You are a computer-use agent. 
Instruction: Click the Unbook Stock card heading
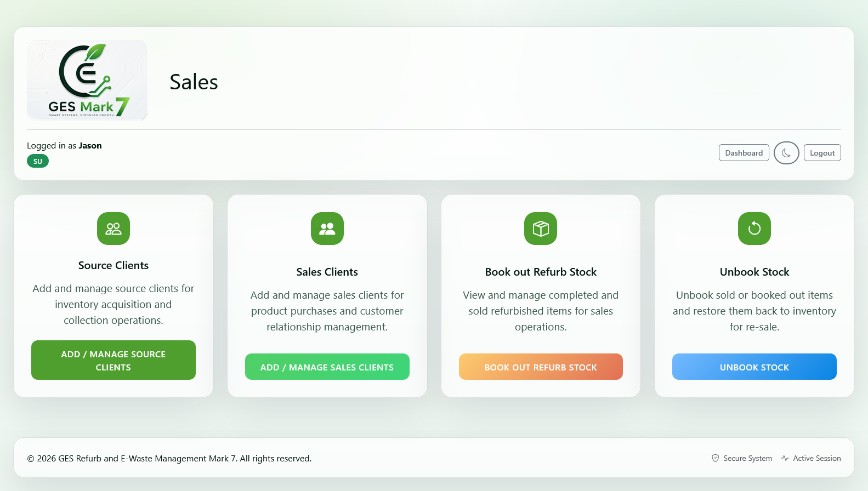754,272
